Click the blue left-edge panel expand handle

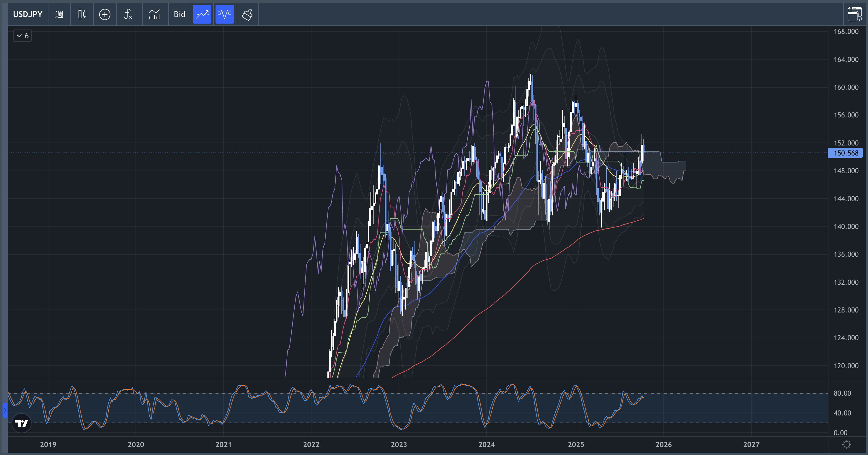pyautogui.click(x=5, y=410)
